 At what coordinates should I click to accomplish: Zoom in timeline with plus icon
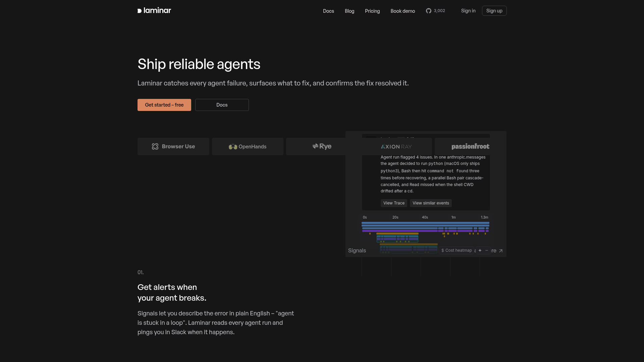click(480, 250)
